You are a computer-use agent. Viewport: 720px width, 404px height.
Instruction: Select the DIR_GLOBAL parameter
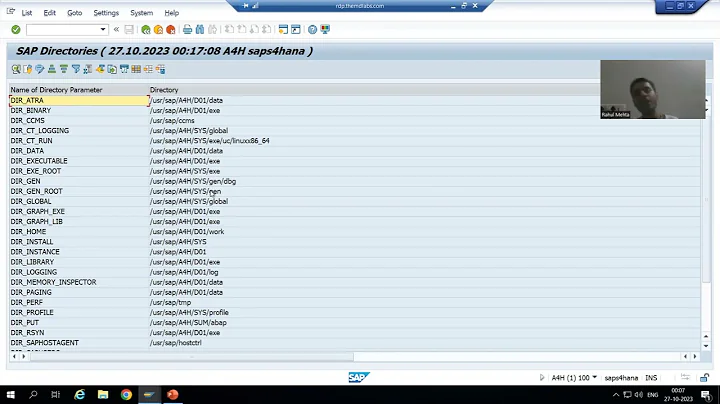[31, 201]
